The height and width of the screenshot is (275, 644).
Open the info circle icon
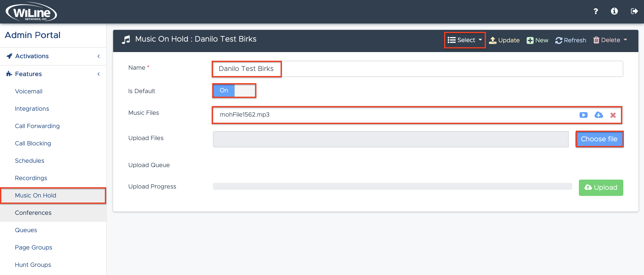point(614,11)
